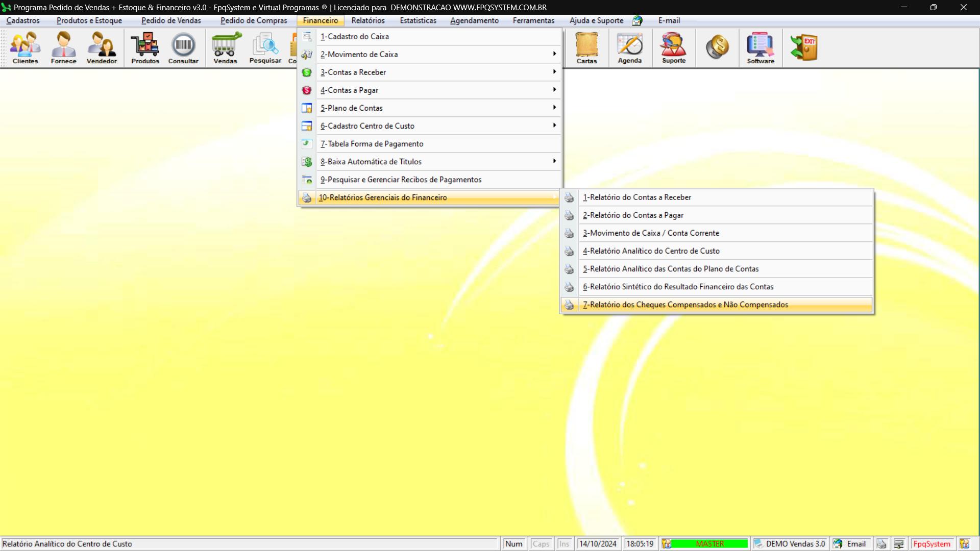
Task: Click the clock 18:05:19 in status bar
Action: click(x=640, y=544)
